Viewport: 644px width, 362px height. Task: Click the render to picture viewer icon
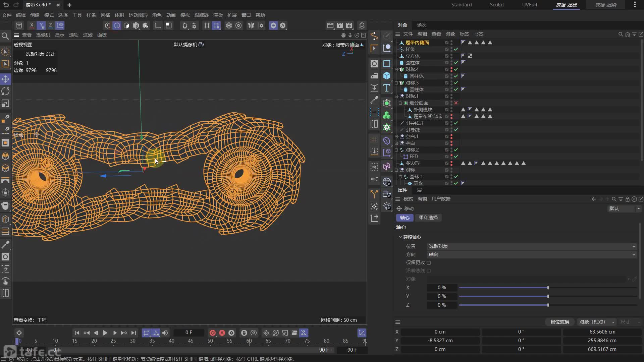pos(340,25)
